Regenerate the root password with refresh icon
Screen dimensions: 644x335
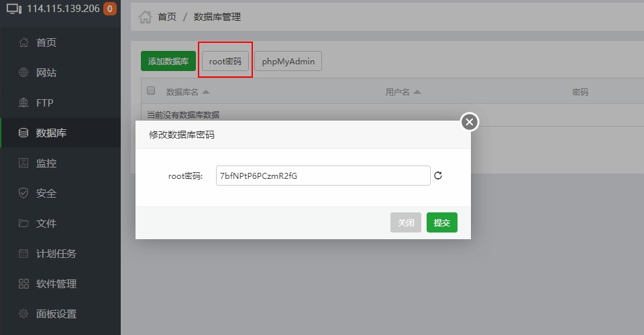(438, 176)
